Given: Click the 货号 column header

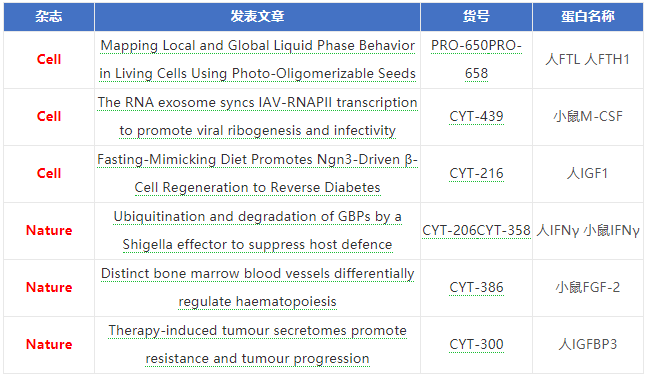Looking at the screenshot, I should point(476,17).
